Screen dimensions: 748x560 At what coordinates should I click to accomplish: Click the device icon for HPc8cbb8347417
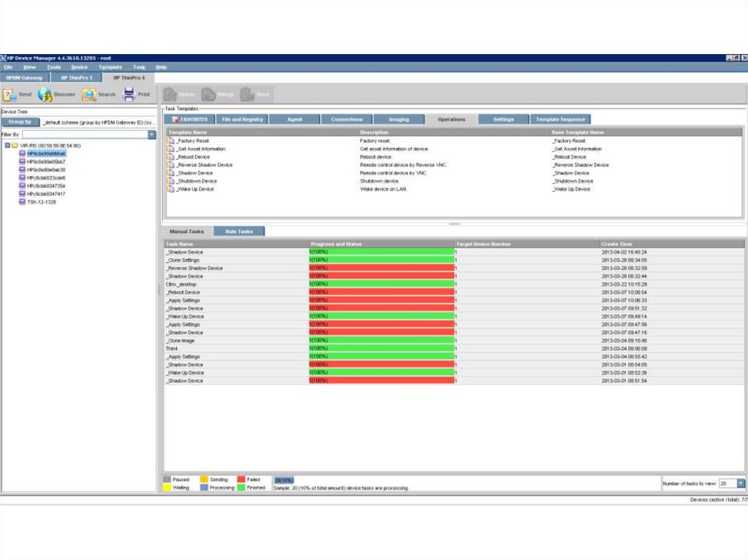click(x=22, y=193)
